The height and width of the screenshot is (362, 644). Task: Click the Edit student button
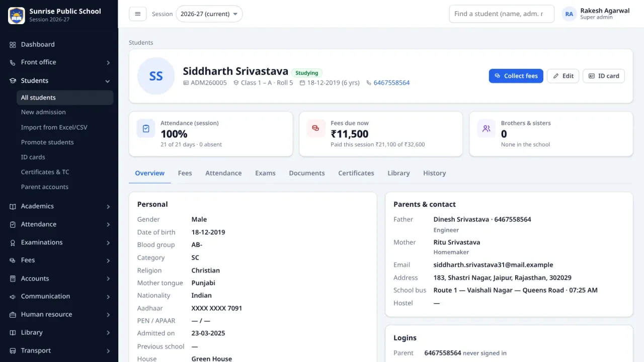coord(563,76)
